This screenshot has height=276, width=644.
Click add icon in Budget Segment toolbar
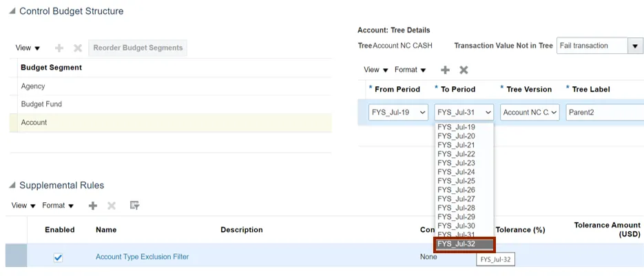pyautogui.click(x=59, y=48)
